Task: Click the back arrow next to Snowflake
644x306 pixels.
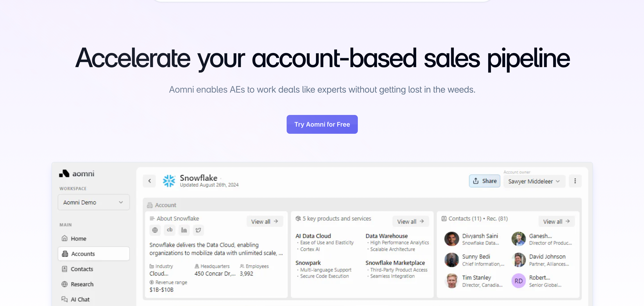Action: 149,181
